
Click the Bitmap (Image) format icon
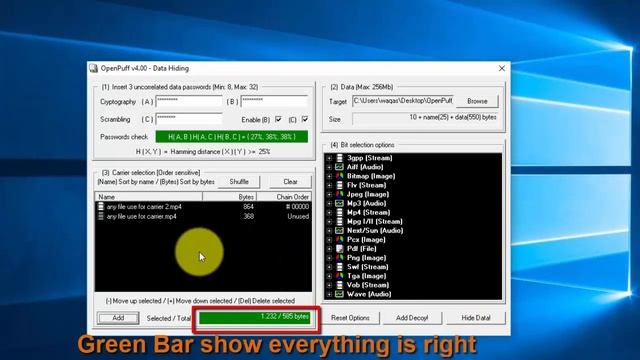(339, 176)
